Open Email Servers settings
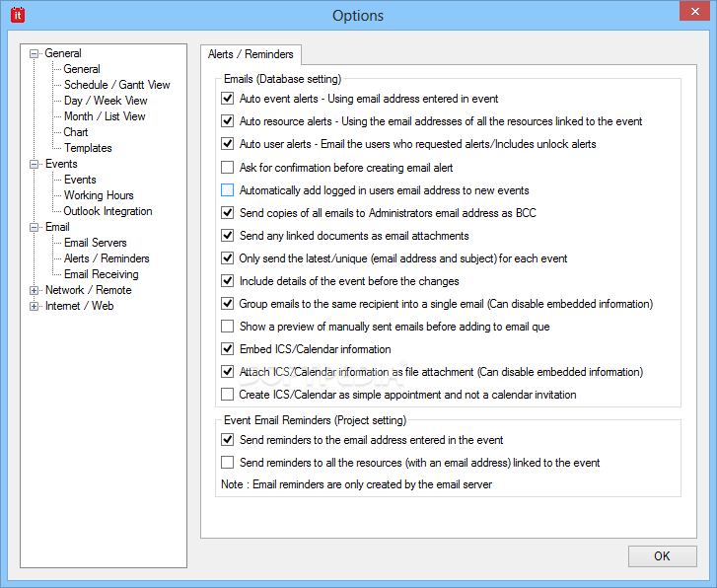Screen dimensions: 717x588 click(x=95, y=243)
